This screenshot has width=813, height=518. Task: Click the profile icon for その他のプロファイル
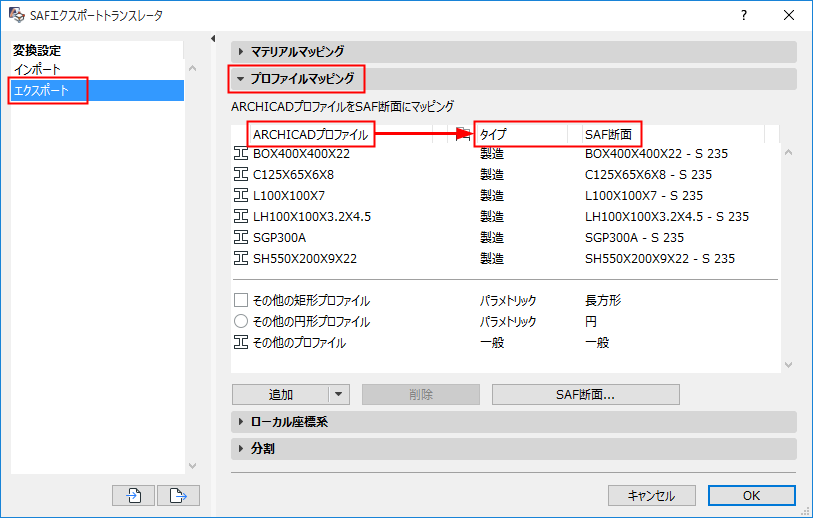click(x=241, y=342)
